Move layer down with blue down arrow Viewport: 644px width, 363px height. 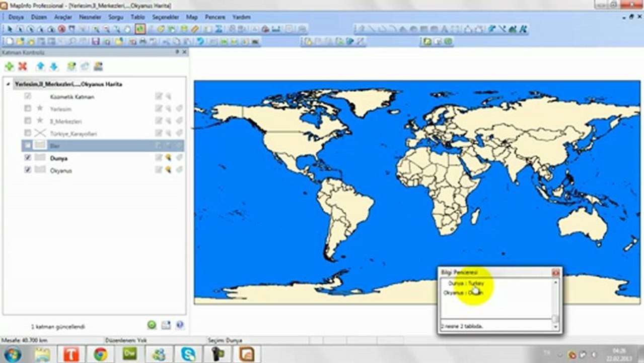53,66
